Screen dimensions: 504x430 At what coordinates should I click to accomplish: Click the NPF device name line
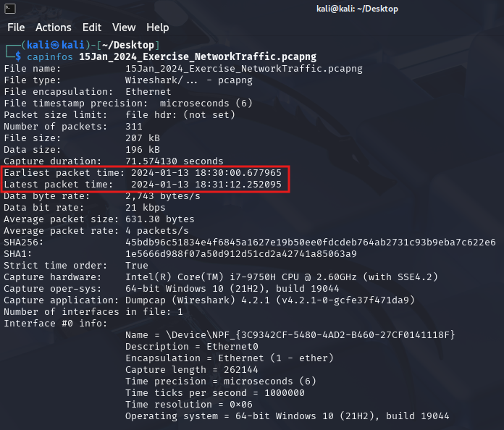click(x=290, y=335)
